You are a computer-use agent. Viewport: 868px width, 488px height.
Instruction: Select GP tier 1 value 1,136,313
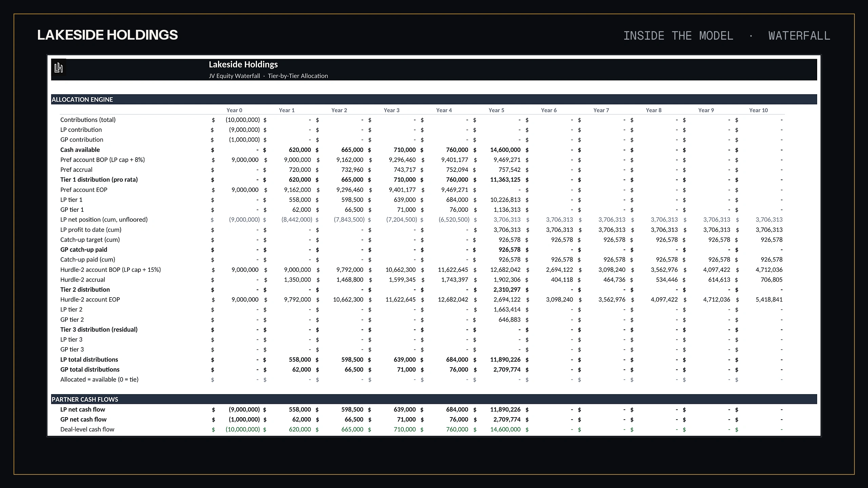click(507, 209)
